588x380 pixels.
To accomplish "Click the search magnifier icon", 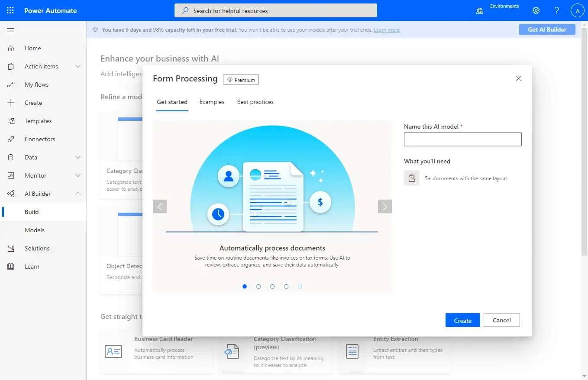I will pyautogui.click(x=185, y=10).
